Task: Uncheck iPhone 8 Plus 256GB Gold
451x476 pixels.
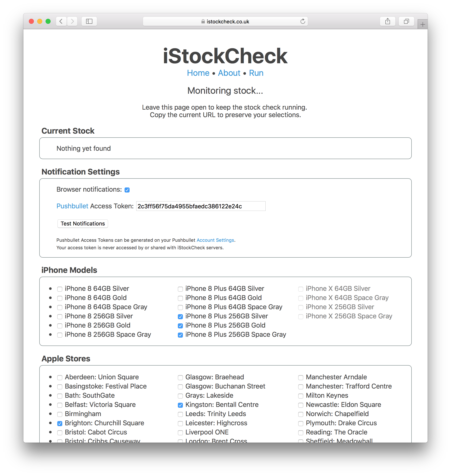Action: pos(180,326)
